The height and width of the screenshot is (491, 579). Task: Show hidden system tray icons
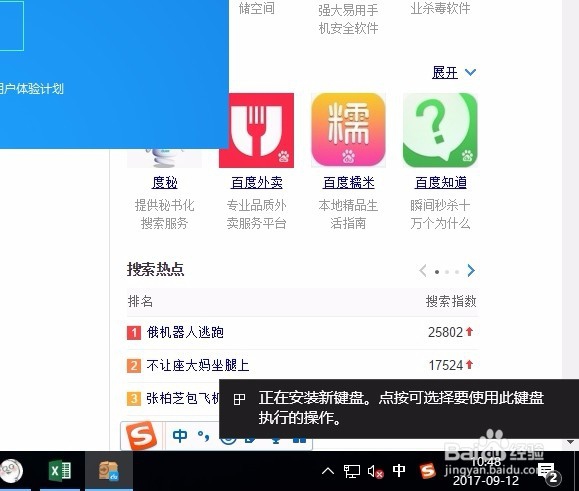[x=328, y=471]
